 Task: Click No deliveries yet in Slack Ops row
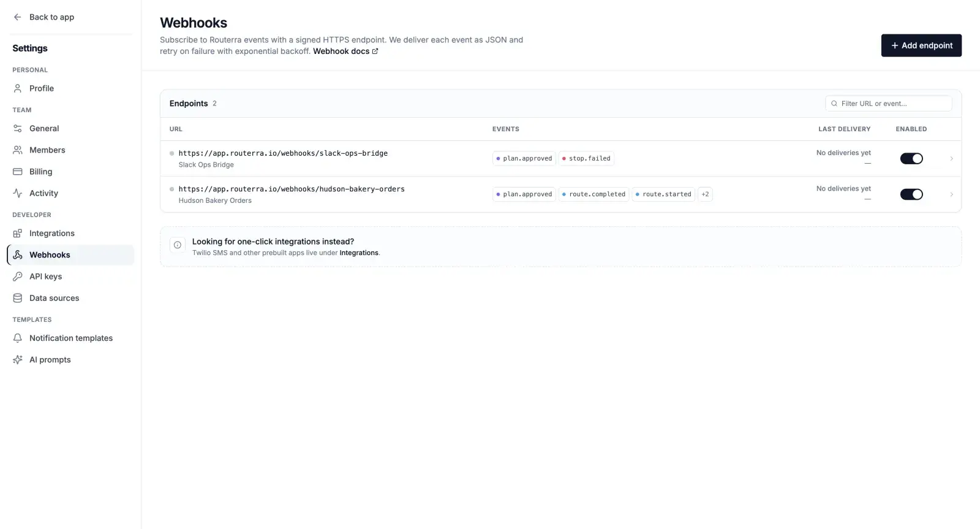coord(843,153)
